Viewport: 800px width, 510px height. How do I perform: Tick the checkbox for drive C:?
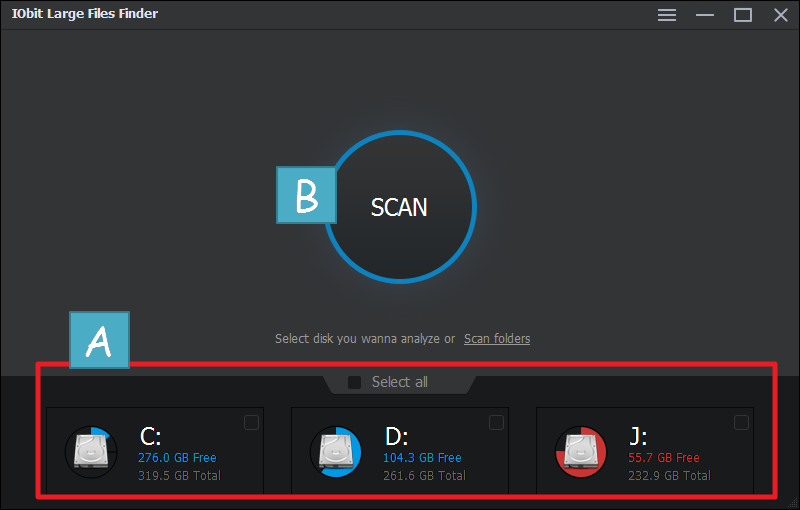(x=251, y=423)
